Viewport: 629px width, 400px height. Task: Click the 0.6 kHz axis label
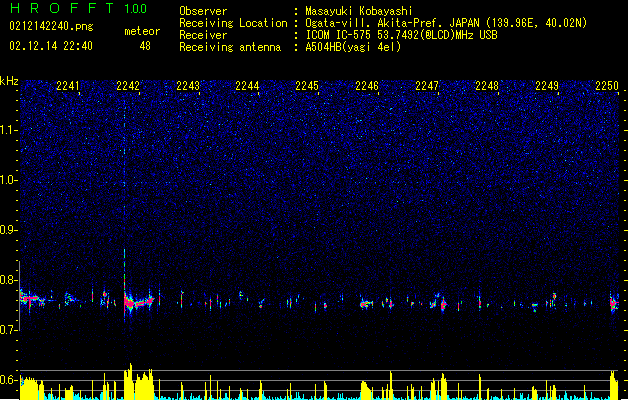pos(9,380)
